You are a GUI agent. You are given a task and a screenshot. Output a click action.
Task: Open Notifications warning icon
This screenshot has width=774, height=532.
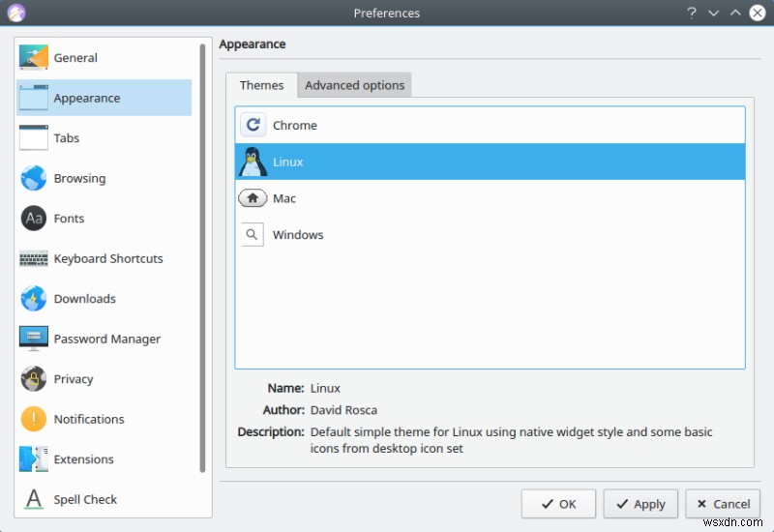(x=34, y=420)
